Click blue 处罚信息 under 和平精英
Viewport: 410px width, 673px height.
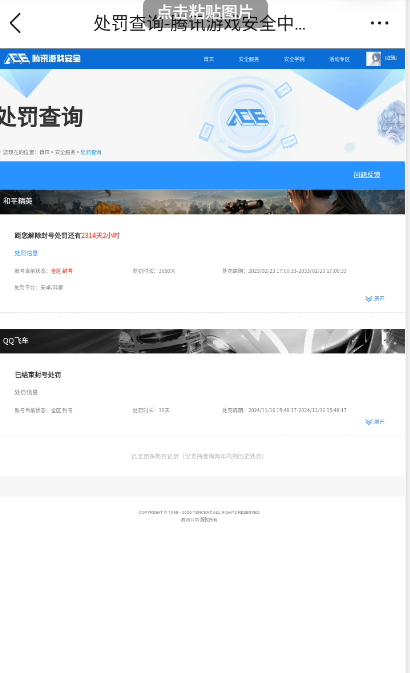pyautogui.click(x=26, y=253)
